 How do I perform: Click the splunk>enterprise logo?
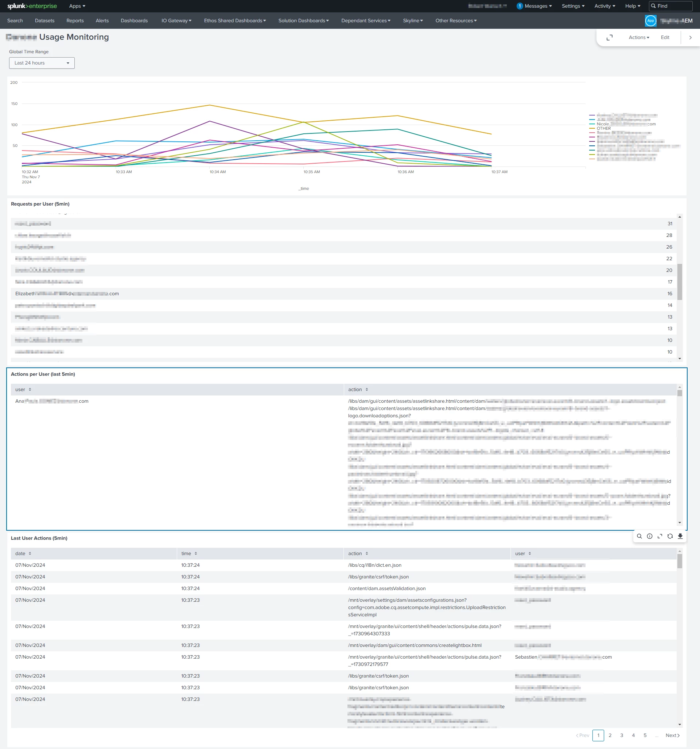(x=32, y=6)
